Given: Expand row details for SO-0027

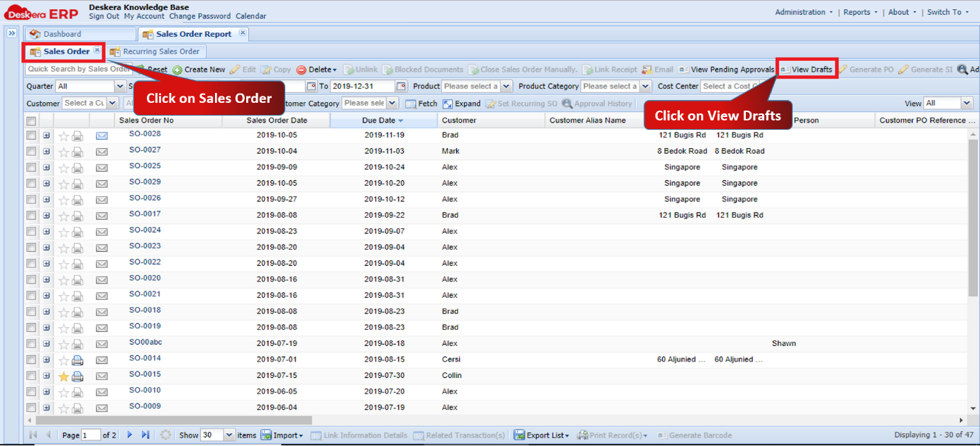Looking at the screenshot, I should pos(47,151).
